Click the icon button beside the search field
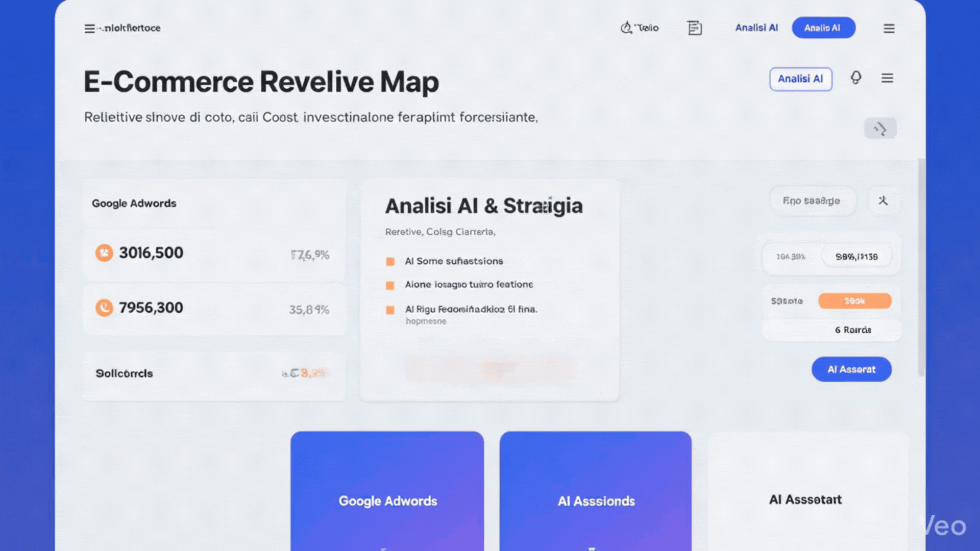 coord(883,201)
